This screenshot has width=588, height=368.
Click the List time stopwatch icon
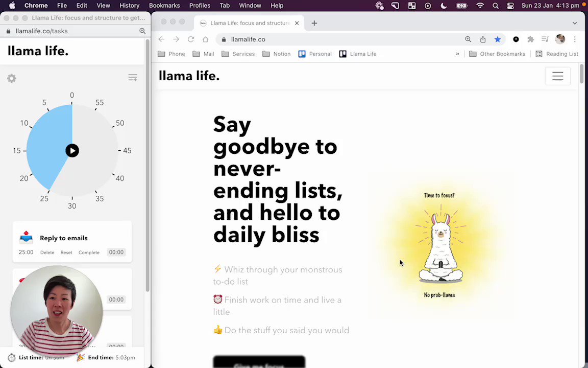12,357
